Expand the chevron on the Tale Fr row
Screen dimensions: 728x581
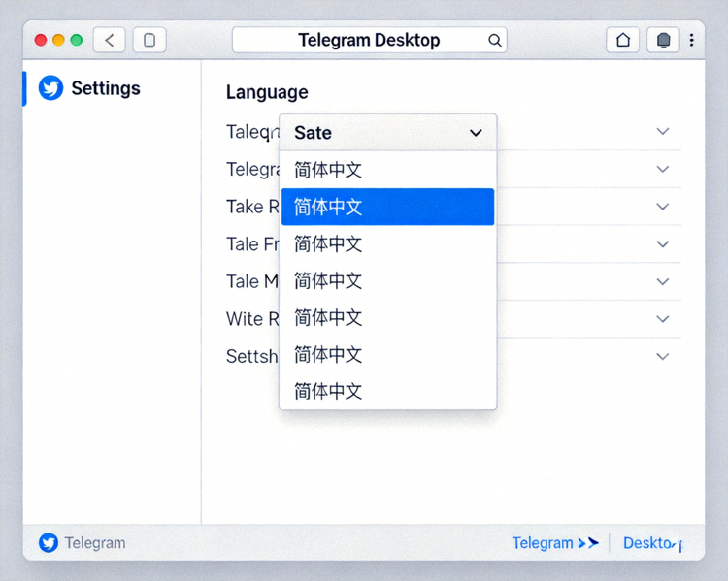pyautogui.click(x=663, y=244)
